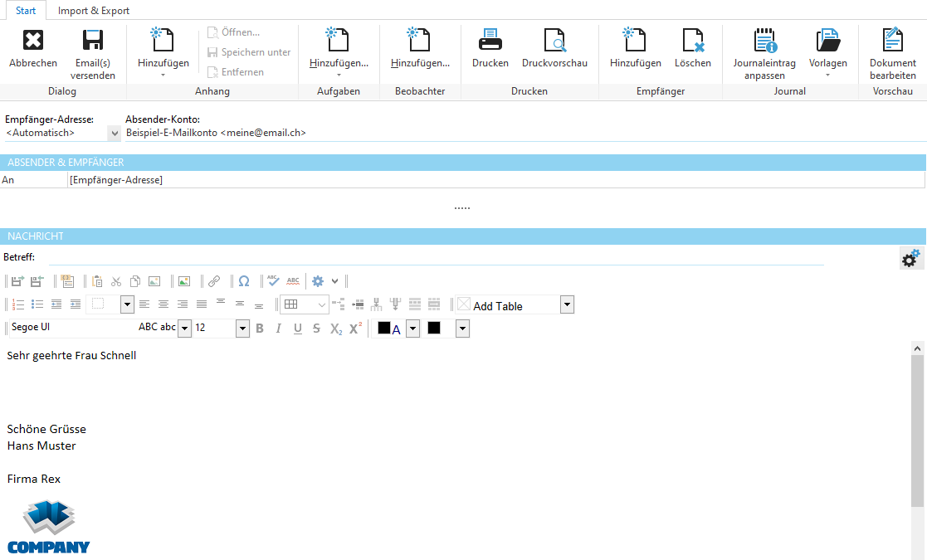927x560 pixels.
Task: Click the Löschen icon in Empfänger group
Action: [x=693, y=47]
